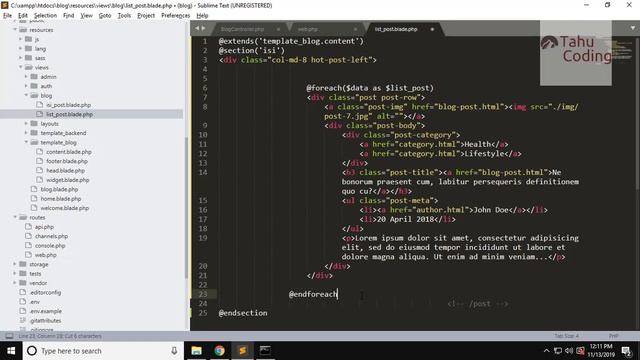Expand the tests folder
Image resolution: width=640 pixels, height=360 pixels.
click(x=15, y=274)
